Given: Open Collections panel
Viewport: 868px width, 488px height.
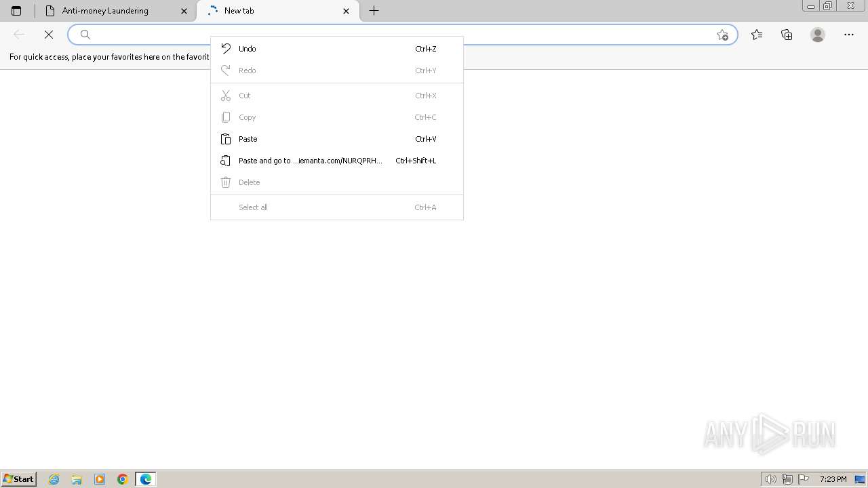Looking at the screenshot, I should pyautogui.click(x=787, y=35).
